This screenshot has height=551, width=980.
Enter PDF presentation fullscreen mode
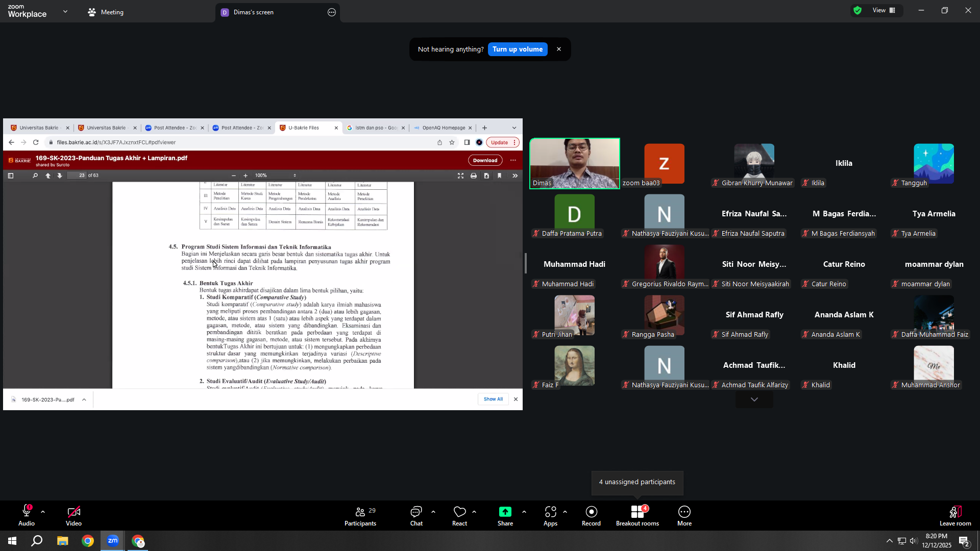[x=460, y=176]
